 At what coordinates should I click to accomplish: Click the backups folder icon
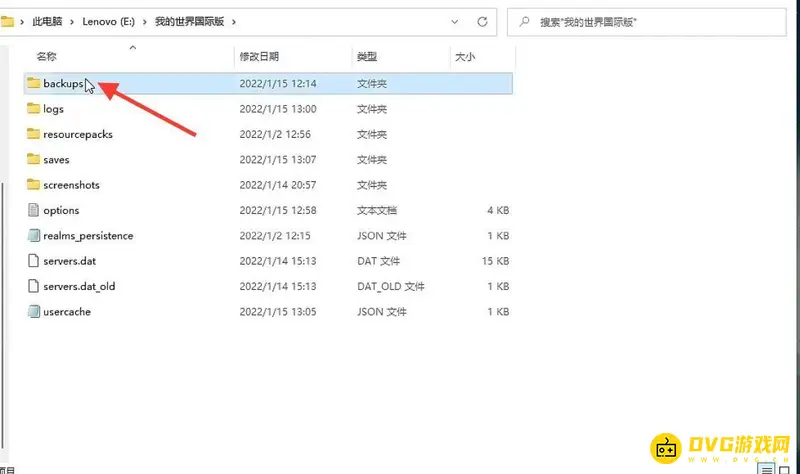point(33,83)
